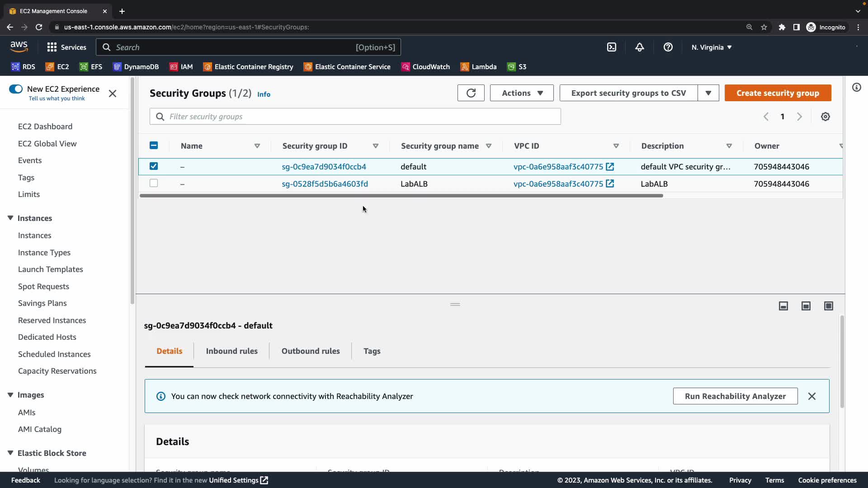Open the Actions dropdown
The height and width of the screenshot is (488, 868).
522,93
